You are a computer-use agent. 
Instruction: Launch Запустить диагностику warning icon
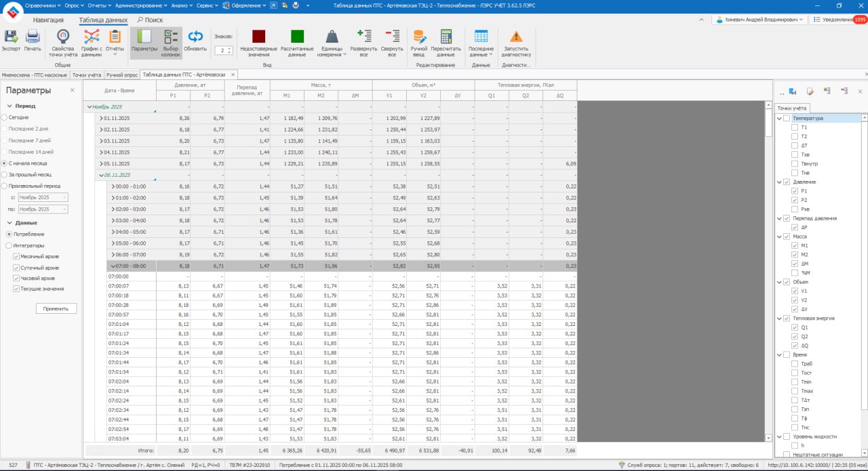point(516,37)
